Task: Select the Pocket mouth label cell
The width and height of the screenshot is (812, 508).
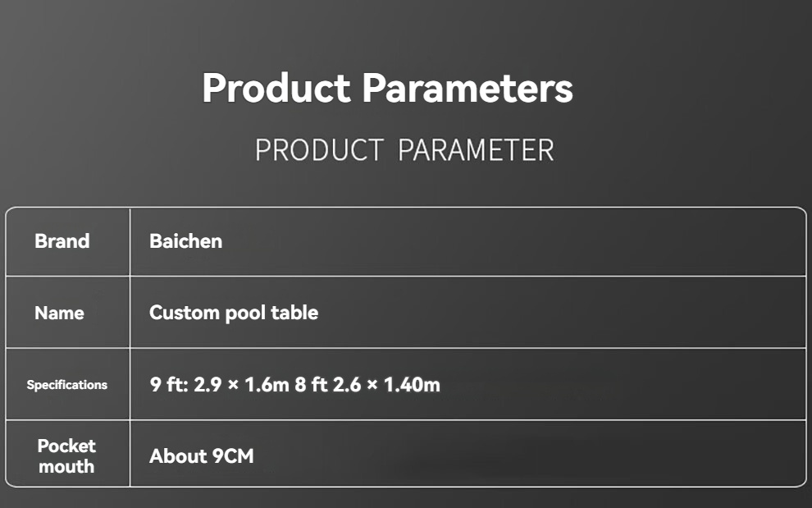Action: (67, 454)
